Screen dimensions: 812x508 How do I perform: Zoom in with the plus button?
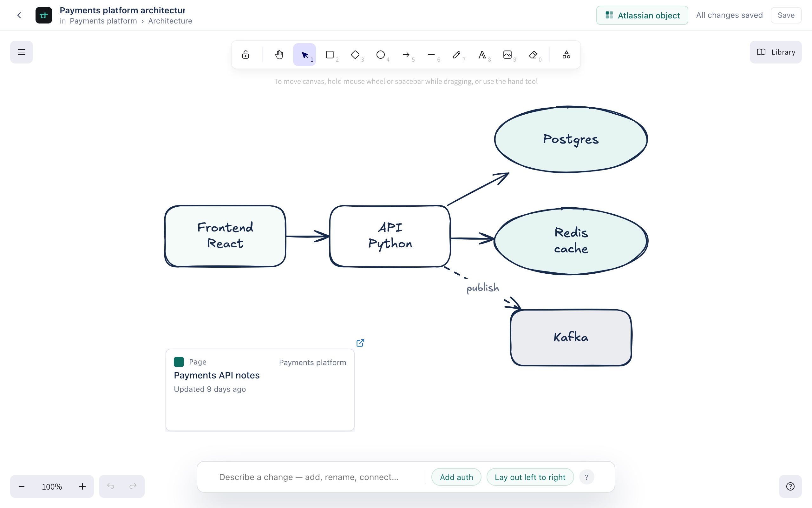pyautogui.click(x=82, y=486)
